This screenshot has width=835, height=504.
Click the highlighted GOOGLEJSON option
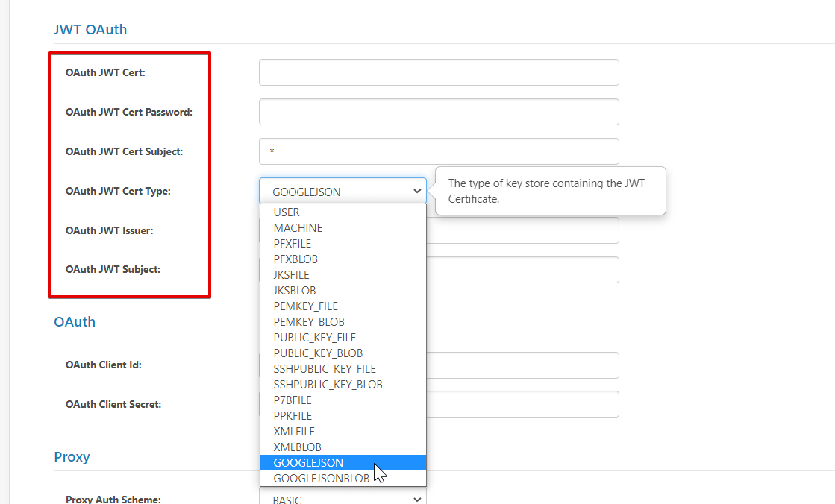tap(308, 463)
